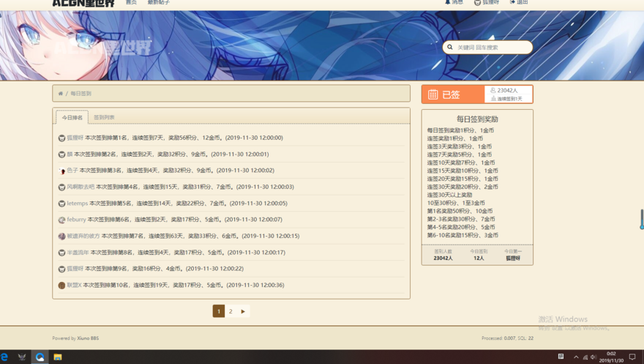Screen dimensions: 644x364
Task: Open Edge browser from the taskbar
Action: [x=4, y=357]
